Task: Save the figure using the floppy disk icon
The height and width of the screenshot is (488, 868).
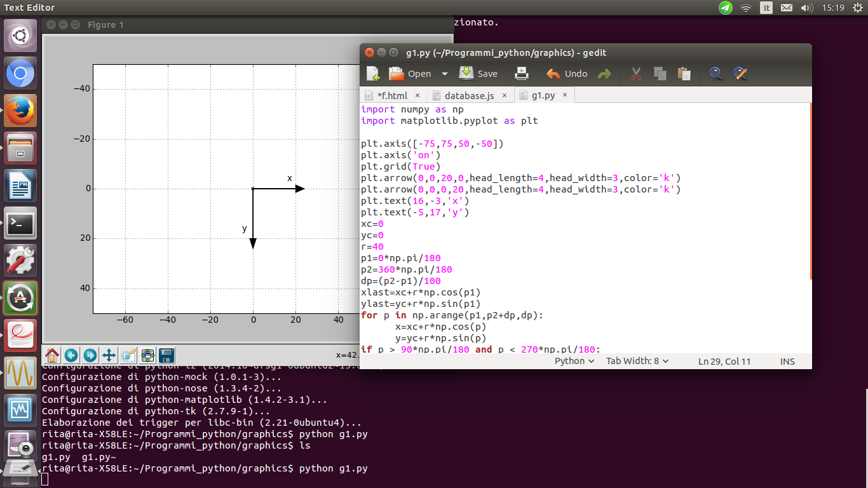Action: 166,356
